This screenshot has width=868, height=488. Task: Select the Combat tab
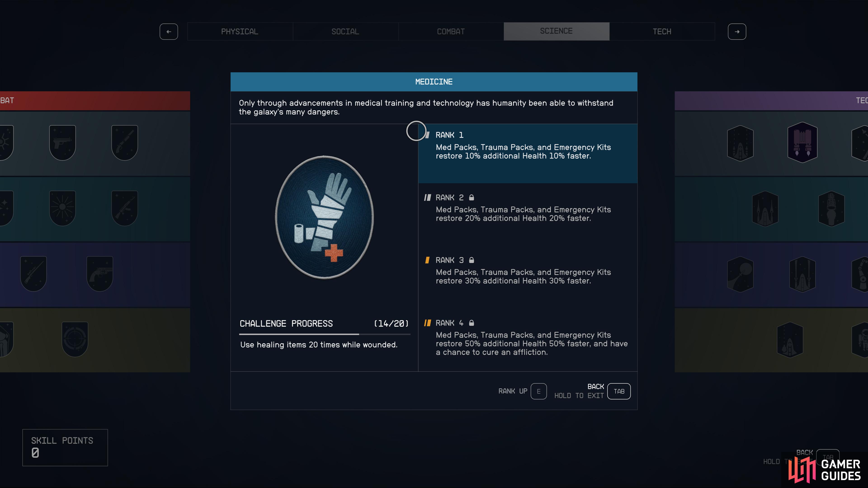pyautogui.click(x=450, y=31)
